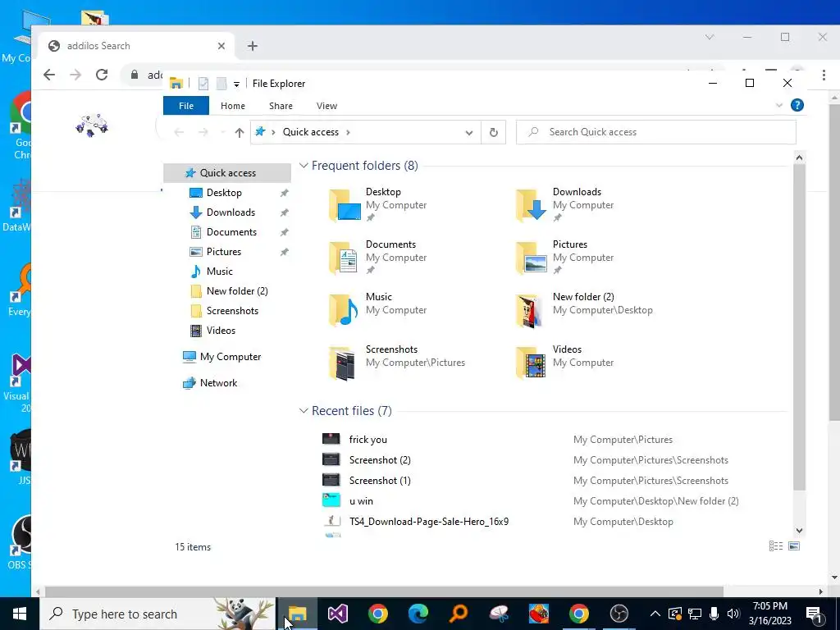The width and height of the screenshot is (840, 630).
Task: Open Visual Studio from the taskbar
Action: pos(337,614)
